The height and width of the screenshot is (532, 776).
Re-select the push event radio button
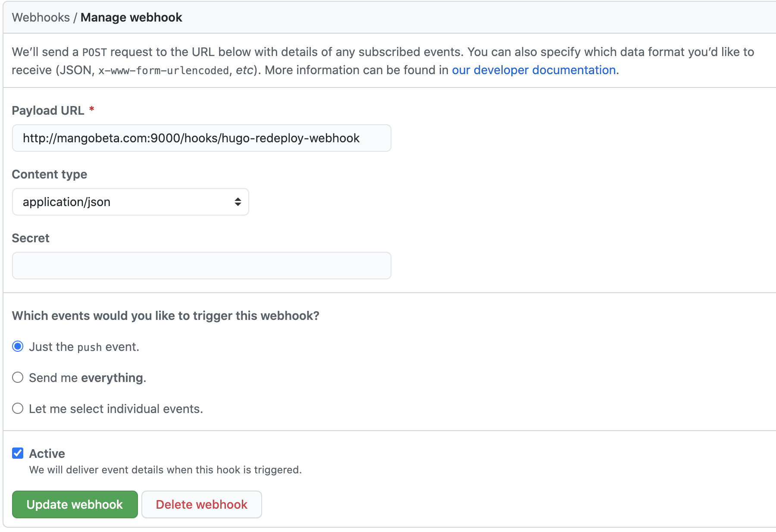click(17, 346)
